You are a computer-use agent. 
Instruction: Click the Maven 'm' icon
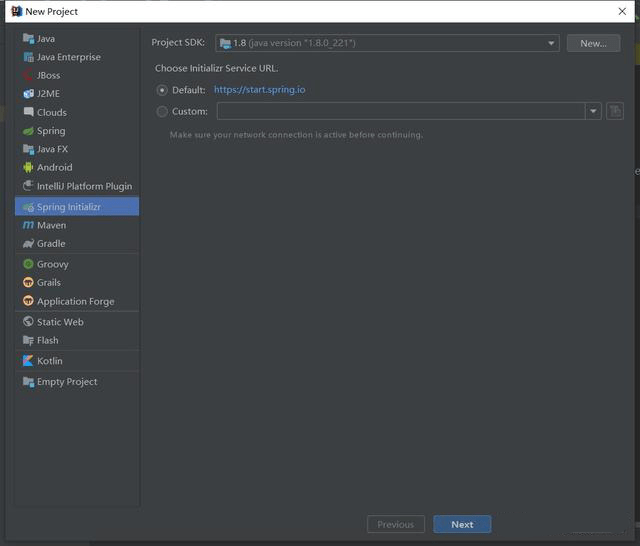tap(28, 225)
